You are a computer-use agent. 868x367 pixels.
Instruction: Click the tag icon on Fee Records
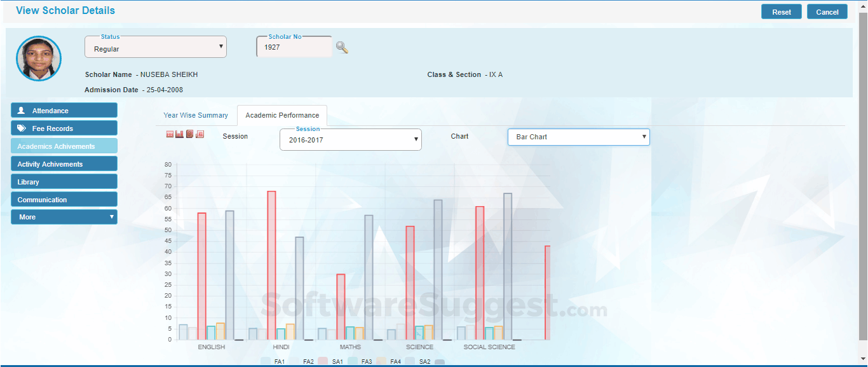pyautogui.click(x=22, y=128)
